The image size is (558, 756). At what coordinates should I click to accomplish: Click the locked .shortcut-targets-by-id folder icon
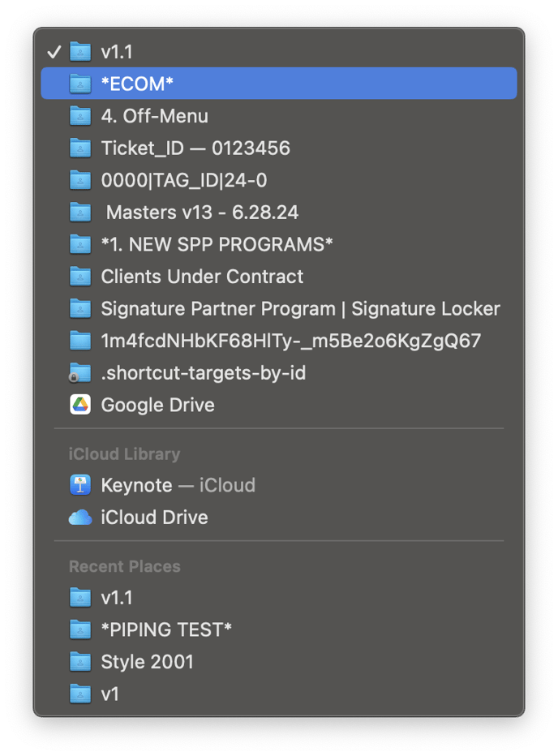79,373
